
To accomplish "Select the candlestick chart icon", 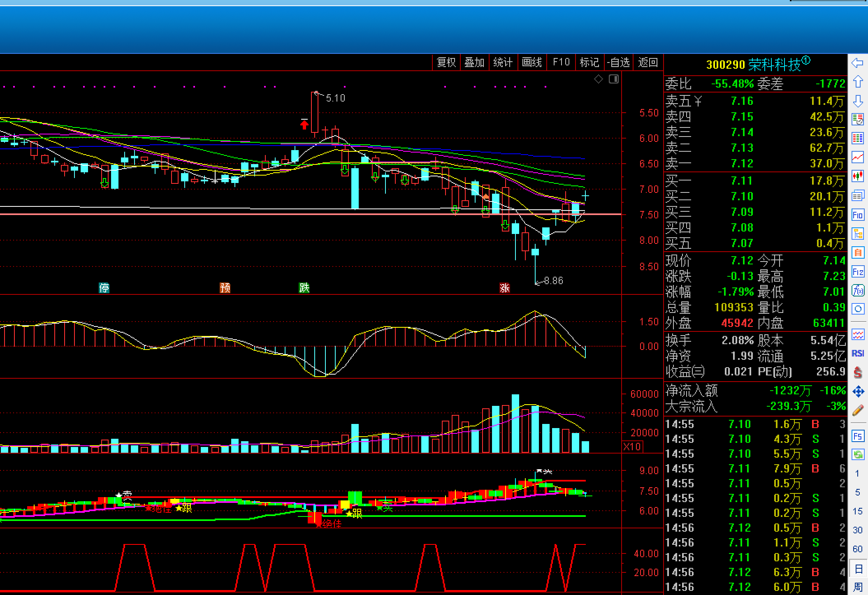I will [858, 176].
